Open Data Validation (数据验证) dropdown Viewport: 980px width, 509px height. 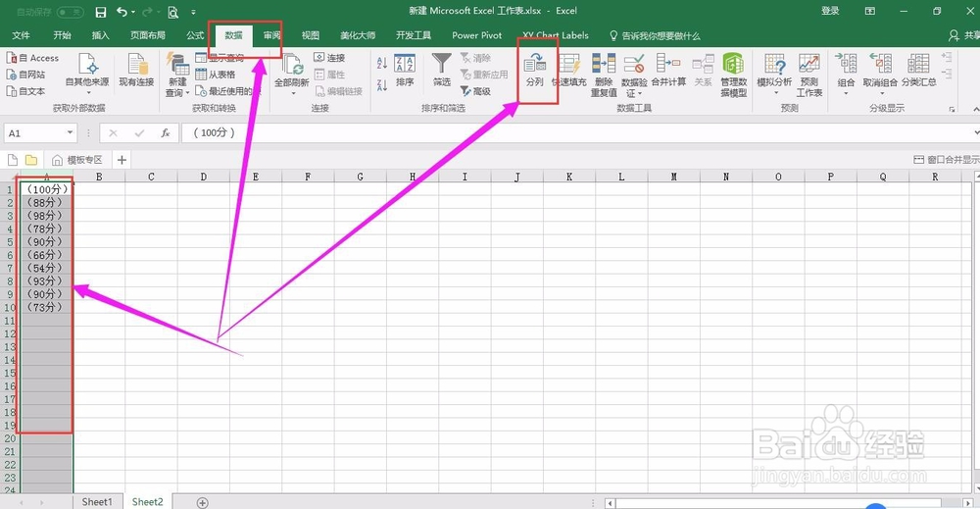634,76
